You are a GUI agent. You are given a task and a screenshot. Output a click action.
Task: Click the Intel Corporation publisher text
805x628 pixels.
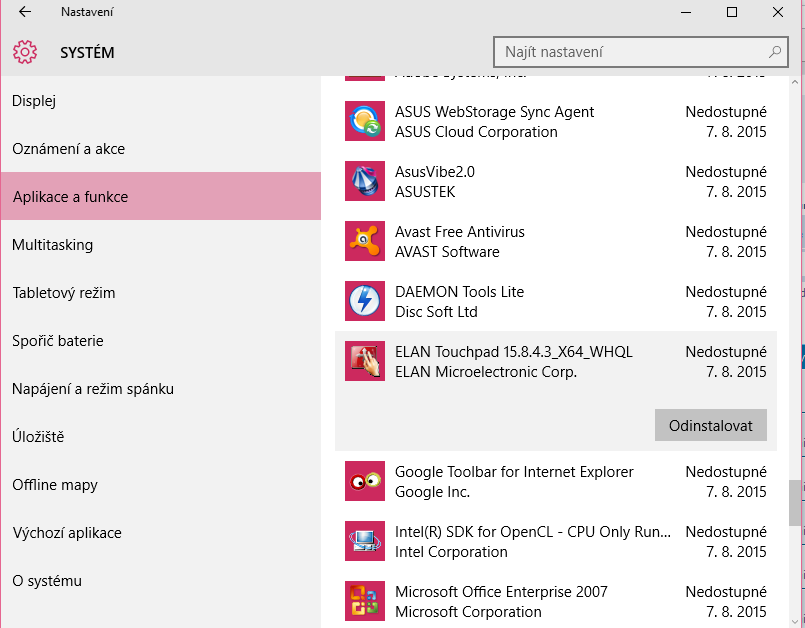point(451,552)
